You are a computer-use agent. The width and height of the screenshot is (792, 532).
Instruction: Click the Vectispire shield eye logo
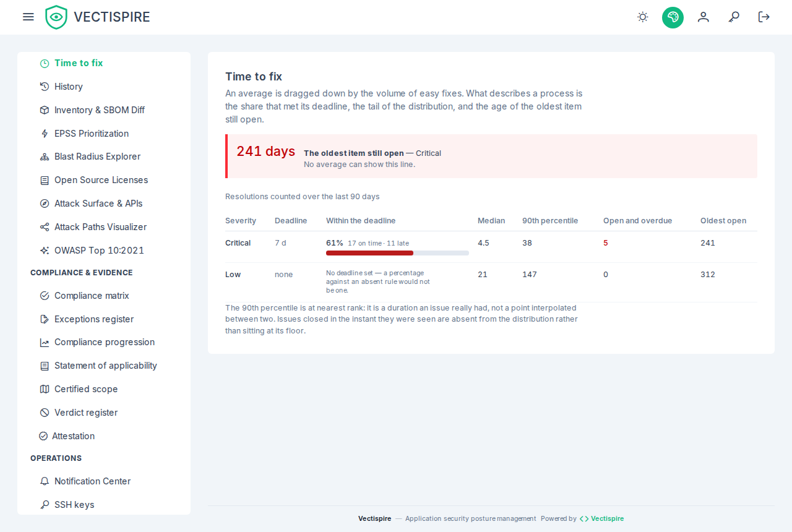pos(56,17)
